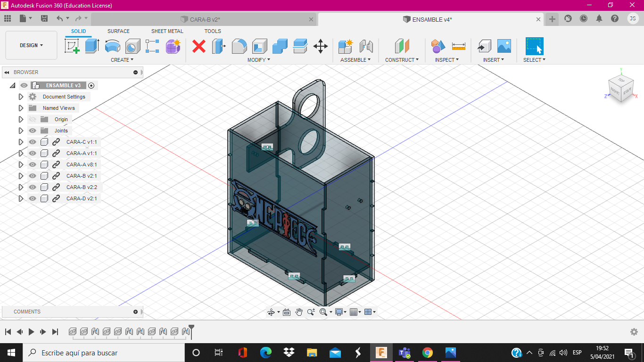Image resolution: width=644 pixels, height=362 pixels.
Task: Switch to the TOOLS tab
Action: point(213,31)
